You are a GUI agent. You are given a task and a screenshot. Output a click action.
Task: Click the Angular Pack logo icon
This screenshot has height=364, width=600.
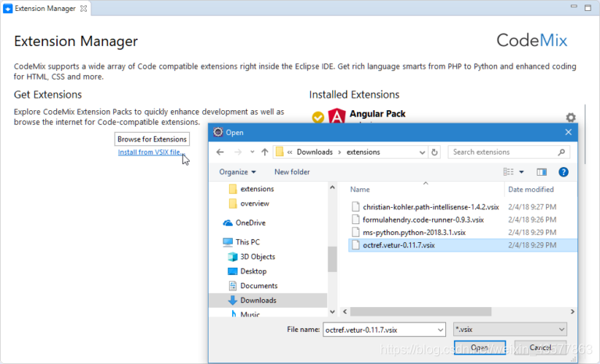click(x=337, y=116)
